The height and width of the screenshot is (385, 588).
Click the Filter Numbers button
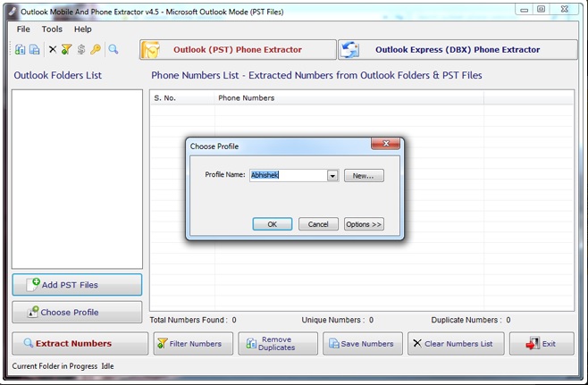[x=193, y=343]
